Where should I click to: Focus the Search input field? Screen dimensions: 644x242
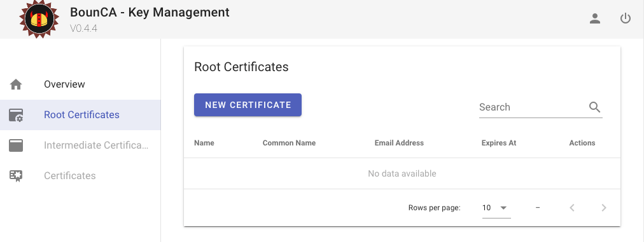point(533,107)
